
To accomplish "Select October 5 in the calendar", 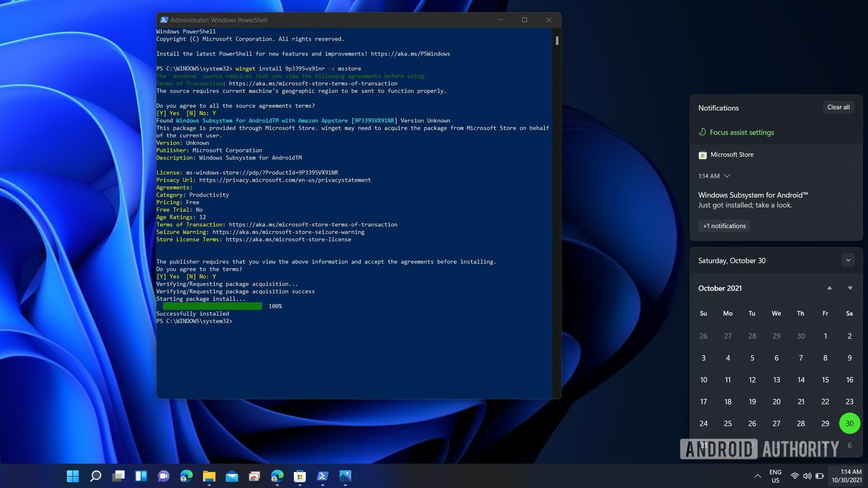I will coord(752,358).
